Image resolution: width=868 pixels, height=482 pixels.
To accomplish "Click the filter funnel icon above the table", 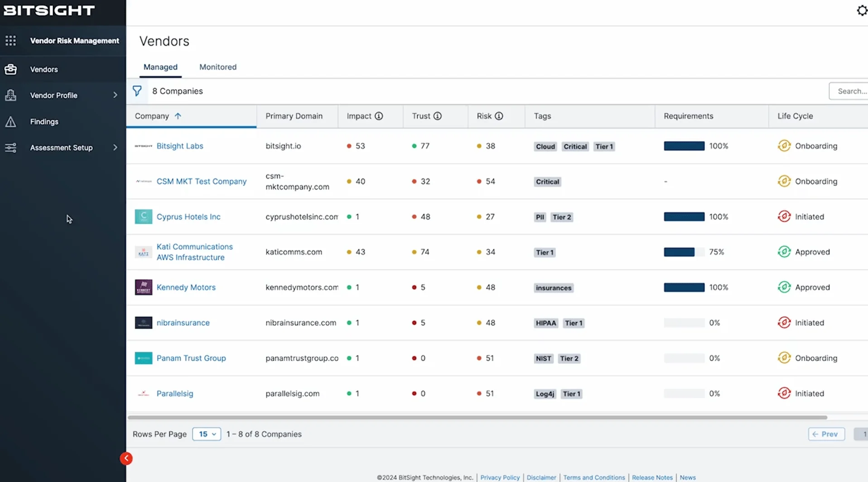I will [137, 91].
